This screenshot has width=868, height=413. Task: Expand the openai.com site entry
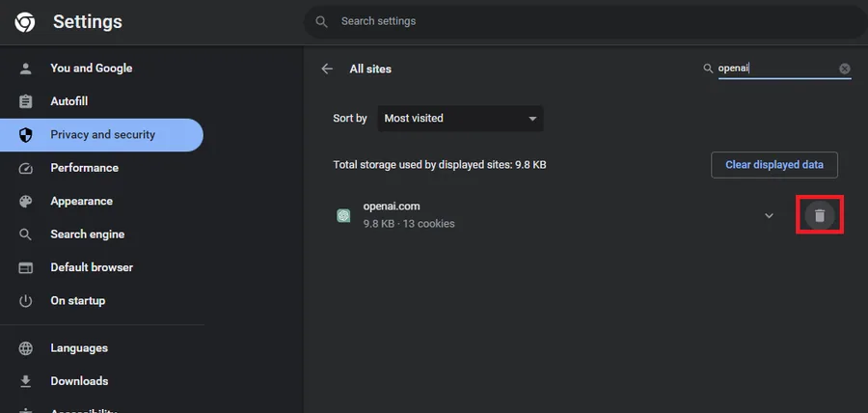(x=769, y=215)
